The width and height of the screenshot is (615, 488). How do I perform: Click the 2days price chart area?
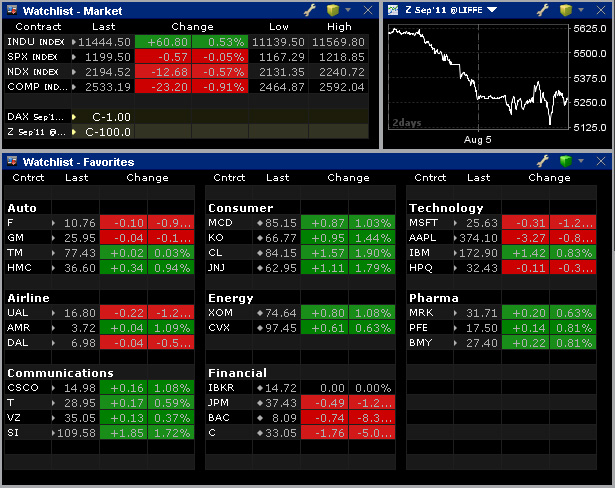tap(478, 76)
